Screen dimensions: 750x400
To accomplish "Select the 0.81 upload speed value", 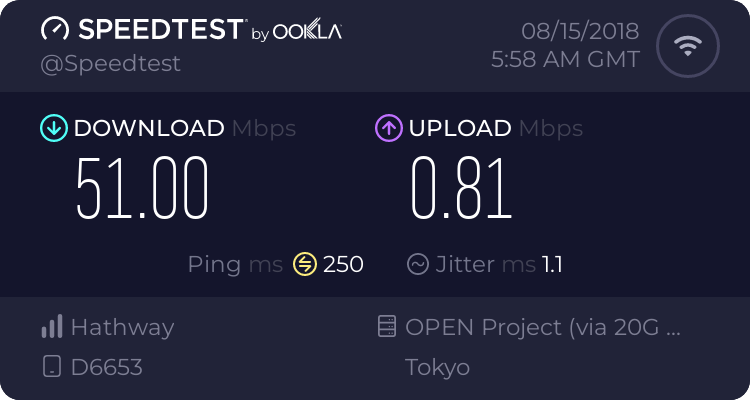I will pyautogui.click(x=462, y=188).
